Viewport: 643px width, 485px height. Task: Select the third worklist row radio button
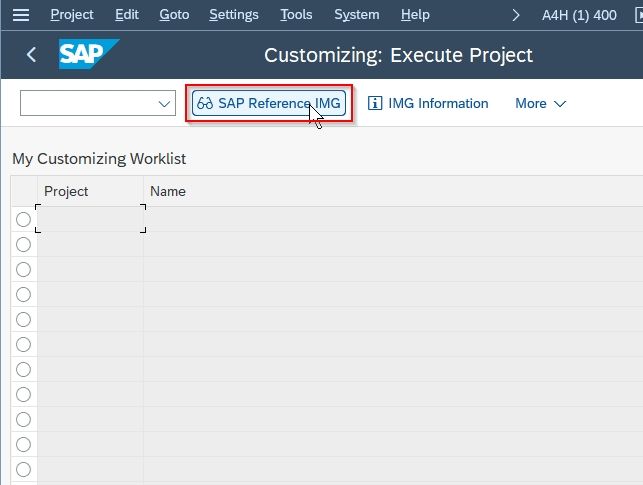23,270
